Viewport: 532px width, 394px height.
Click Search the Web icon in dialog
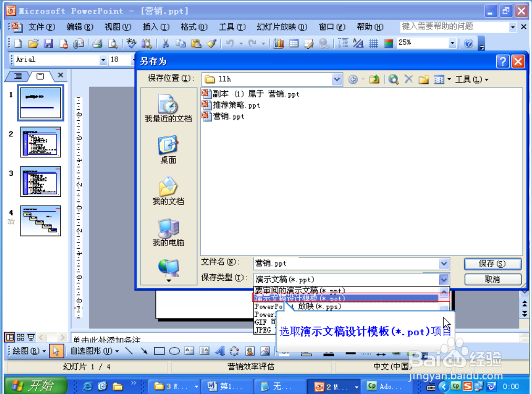coord(393,79)
